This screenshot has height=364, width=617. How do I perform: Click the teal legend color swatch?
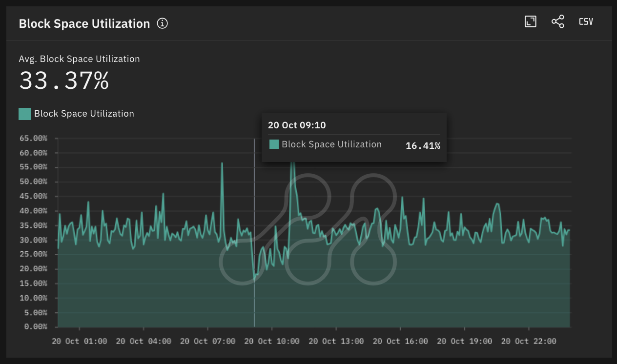[x=25, y=114]
